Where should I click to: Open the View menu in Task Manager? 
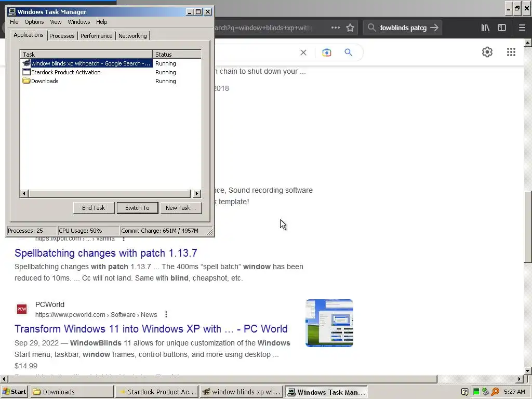(x=56, y=22)
